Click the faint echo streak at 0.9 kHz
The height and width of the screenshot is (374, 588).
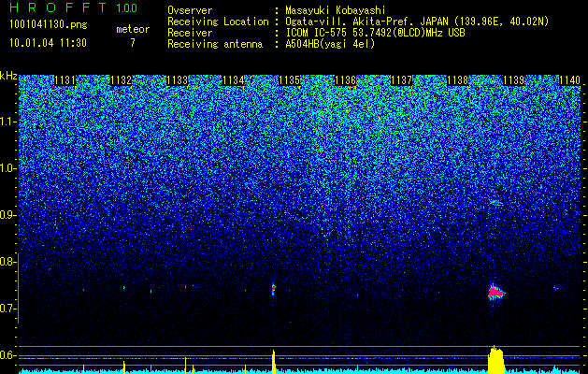[x=496, y=203]
